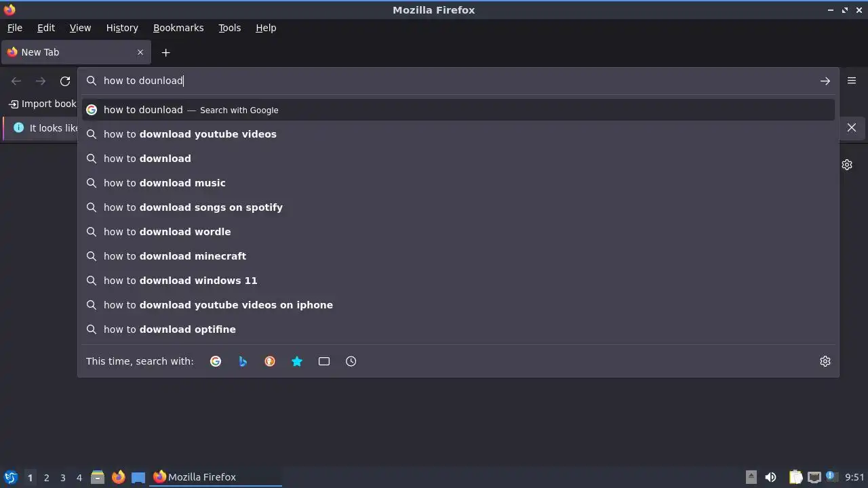Switch to the New Tab tab
868x488 pixels.
75,52
